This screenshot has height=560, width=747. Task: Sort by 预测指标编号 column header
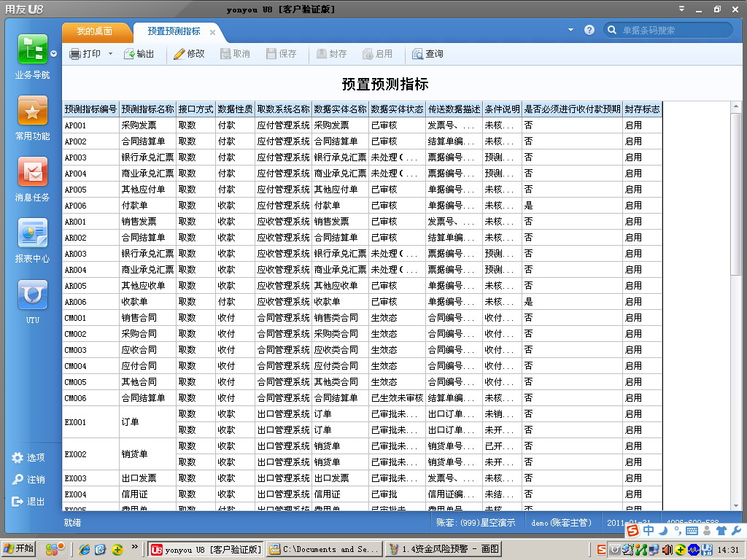pos(90,109)
